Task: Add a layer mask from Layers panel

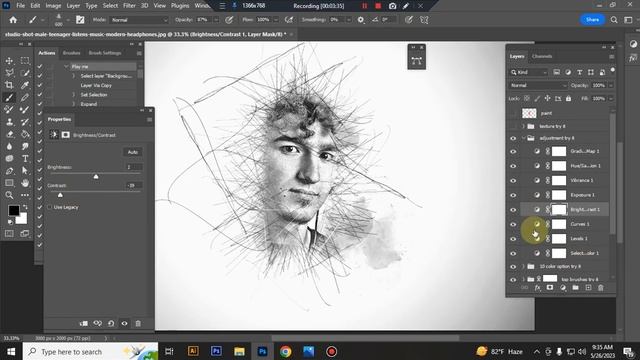Action: (x=550, y=288)
